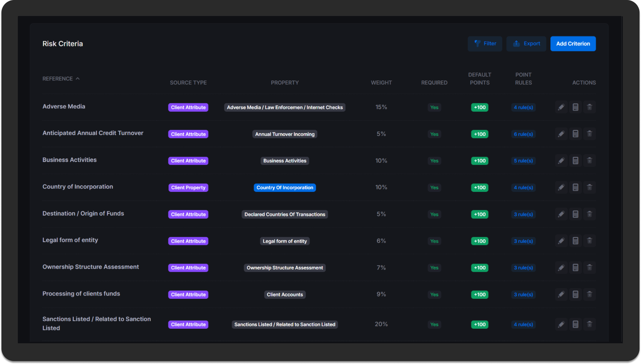Open the 4 rule(s) link for Adverse Media
Screen dimensions: 641x364
point(523,107)
